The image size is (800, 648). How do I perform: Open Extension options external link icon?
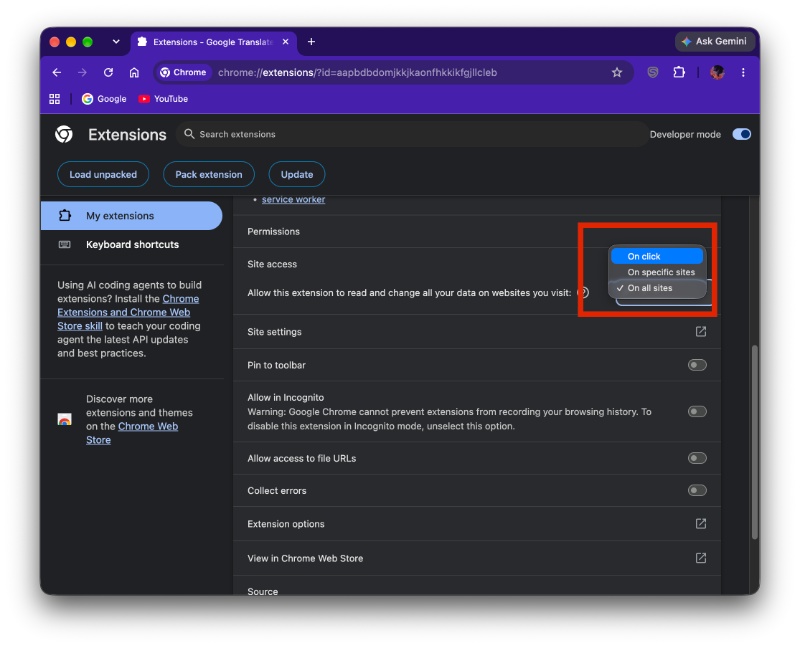tap(701, 524)
